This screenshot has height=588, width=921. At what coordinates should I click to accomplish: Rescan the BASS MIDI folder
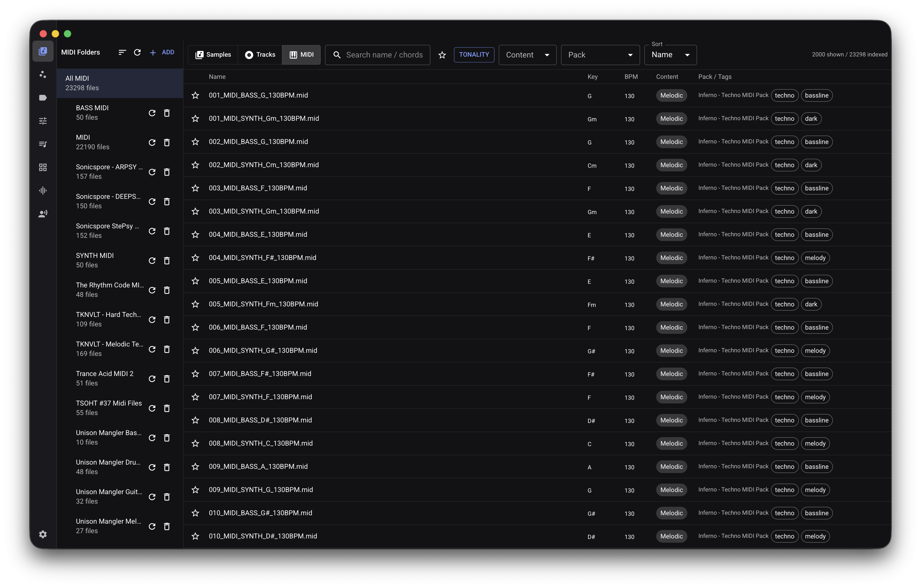(x=152, y=113)
